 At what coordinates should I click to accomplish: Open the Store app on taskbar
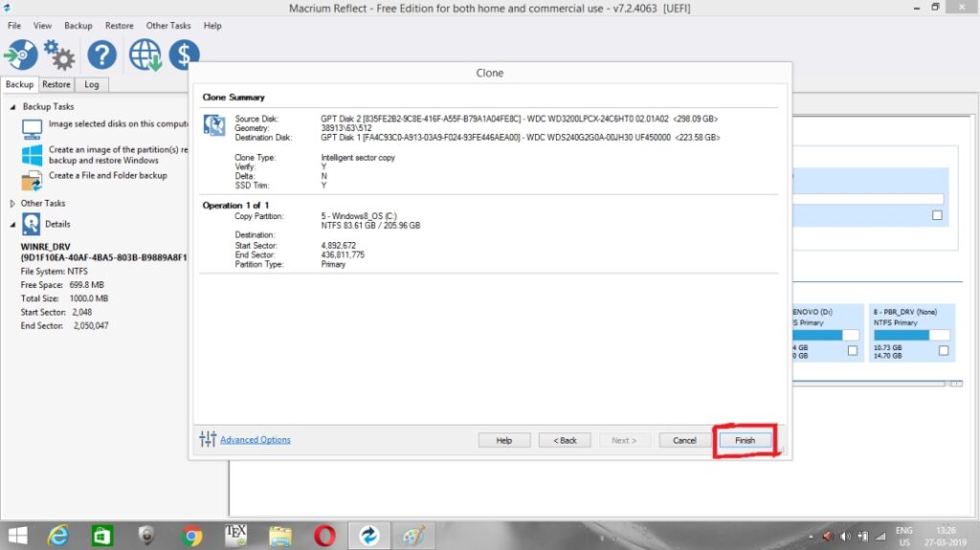(x=101, y=536)
